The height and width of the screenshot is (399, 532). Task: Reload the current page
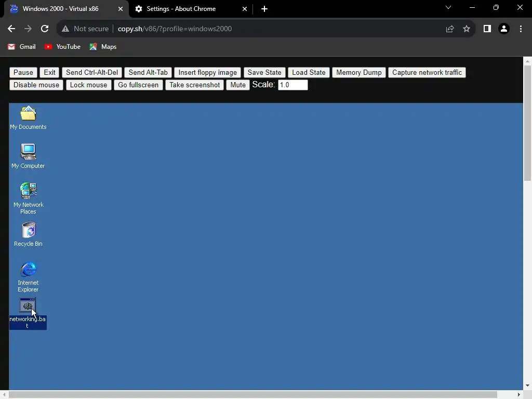(x=45, y=29)
